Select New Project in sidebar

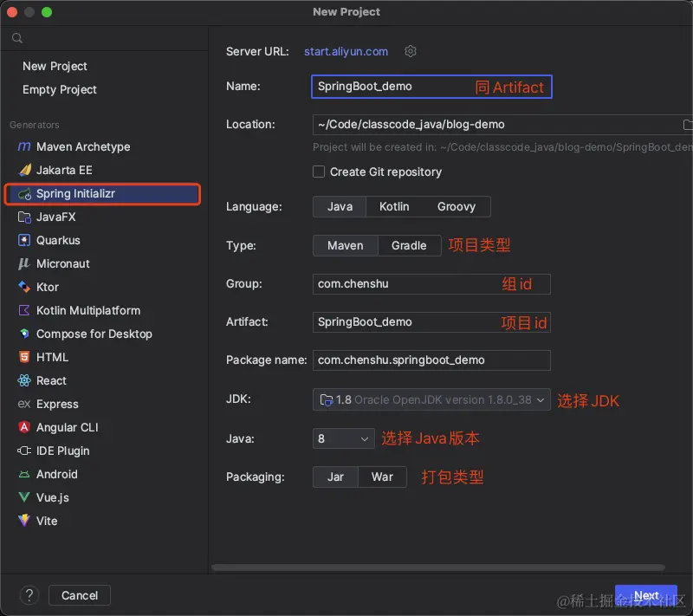(x=55, y=67)
